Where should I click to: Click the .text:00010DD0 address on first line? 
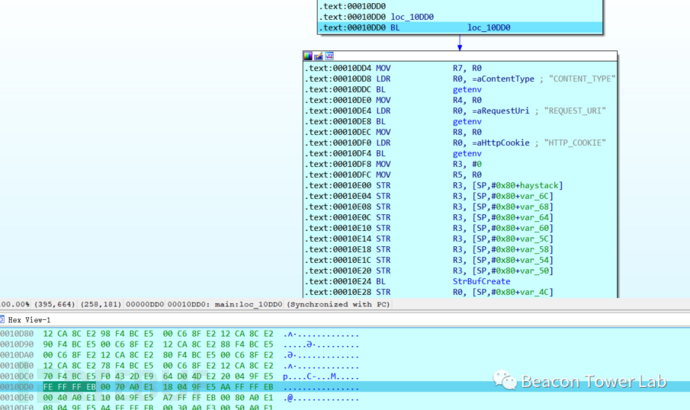pos(352,6)
